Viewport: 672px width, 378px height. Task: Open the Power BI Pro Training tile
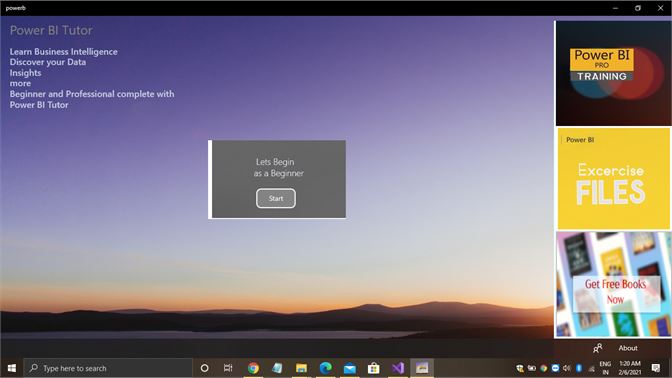tap(613, 73)
